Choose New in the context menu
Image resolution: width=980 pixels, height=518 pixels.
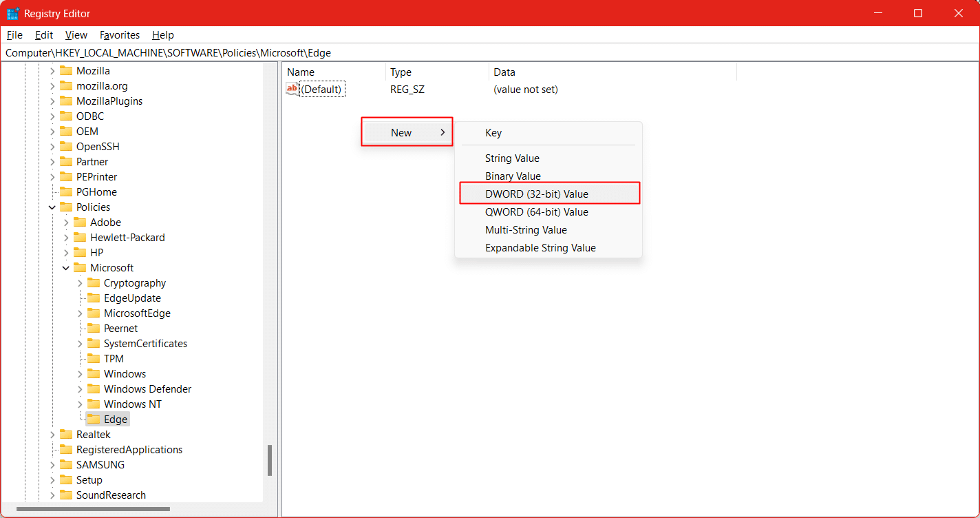click(407, 133)
